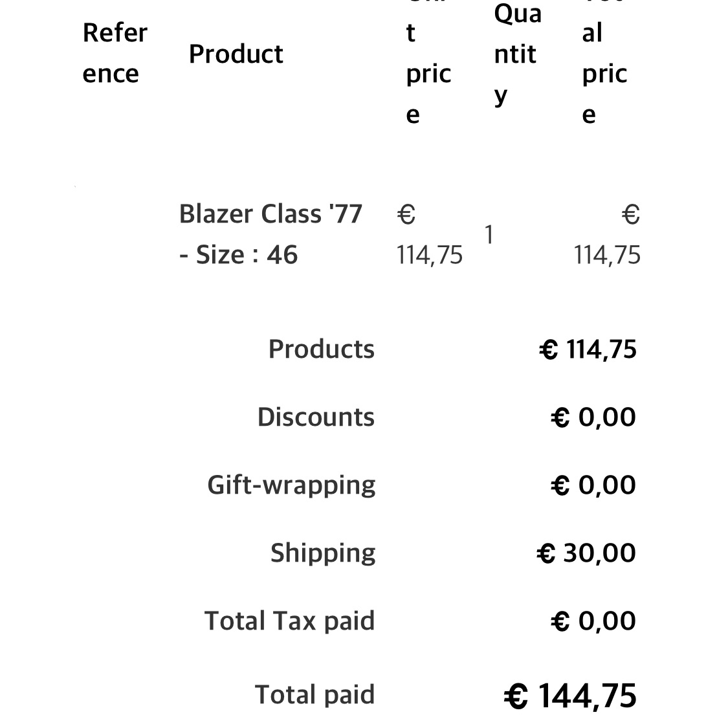Click the Blazer row's total price value
Image resolution: width=728 pixels, height=728 pixels.
click(607, 234)
